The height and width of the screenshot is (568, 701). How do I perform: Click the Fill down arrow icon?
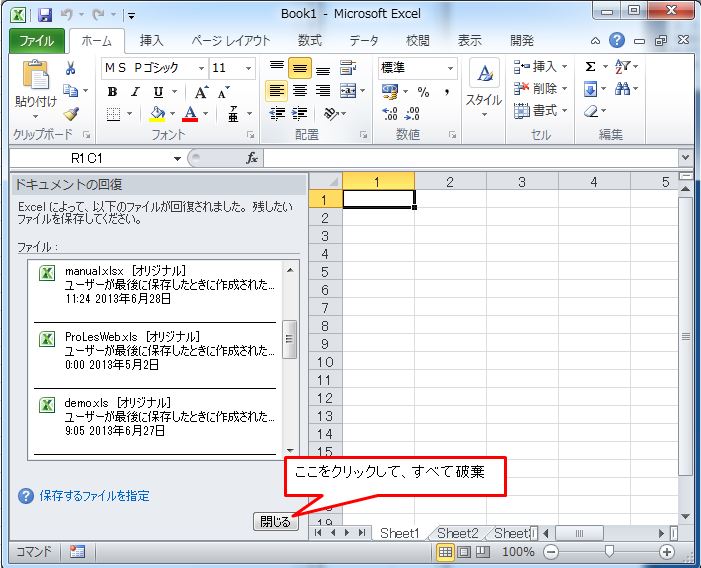click(x=590, y=89)
